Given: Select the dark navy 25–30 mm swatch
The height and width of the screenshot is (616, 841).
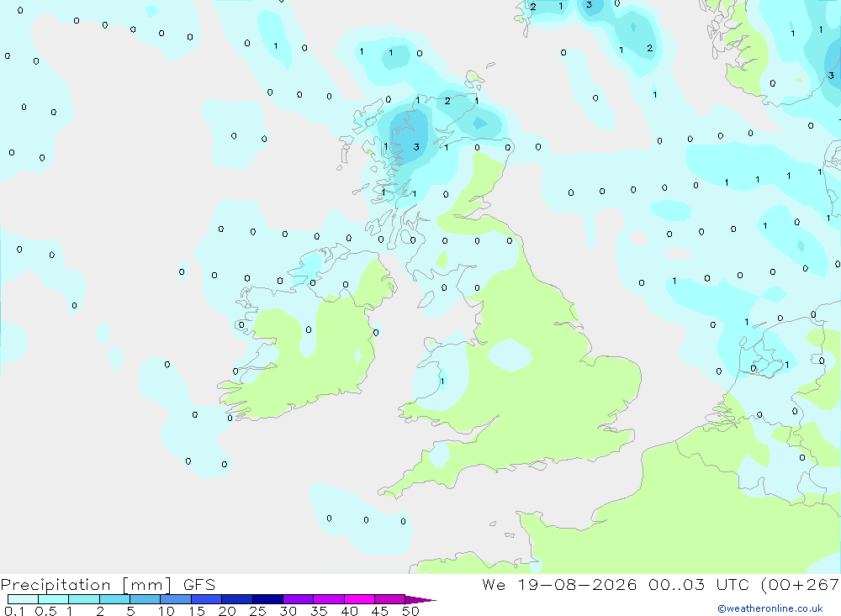Looking at the screenshot, I should click(267, 599).
